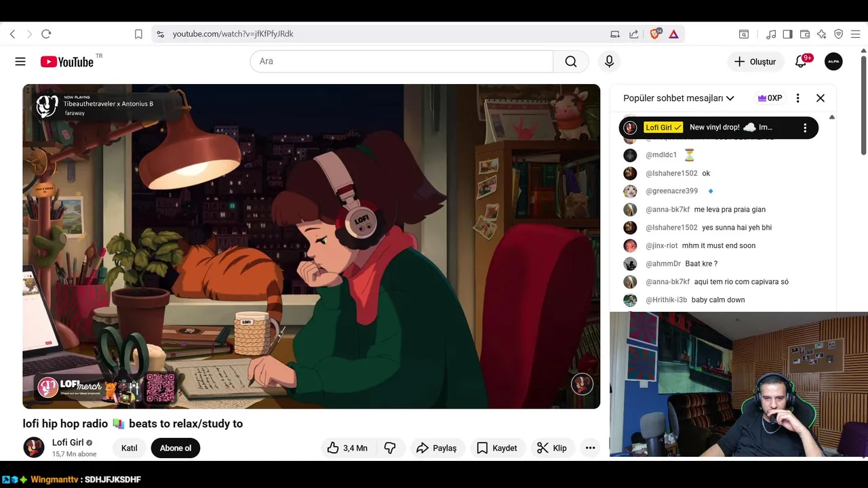Click Kaydet save button
Image resolution: width=868 pixels, height=488 pixels.
(497, 448)
